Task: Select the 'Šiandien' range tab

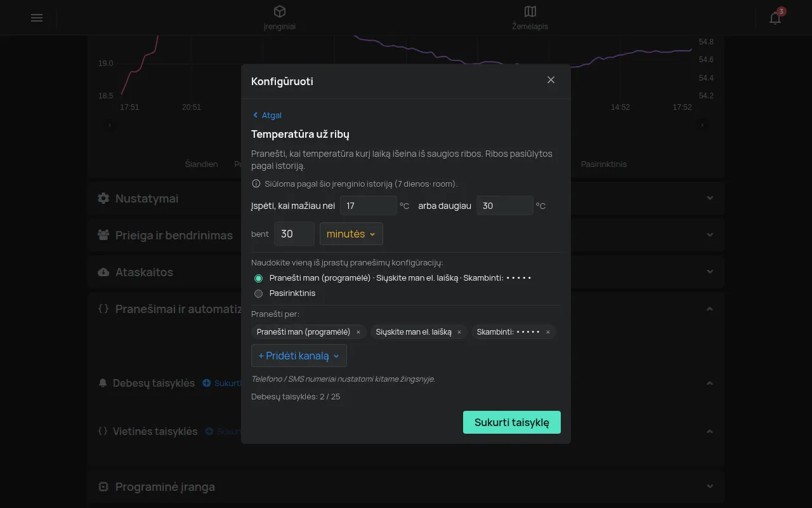Action: coord(201,164)
